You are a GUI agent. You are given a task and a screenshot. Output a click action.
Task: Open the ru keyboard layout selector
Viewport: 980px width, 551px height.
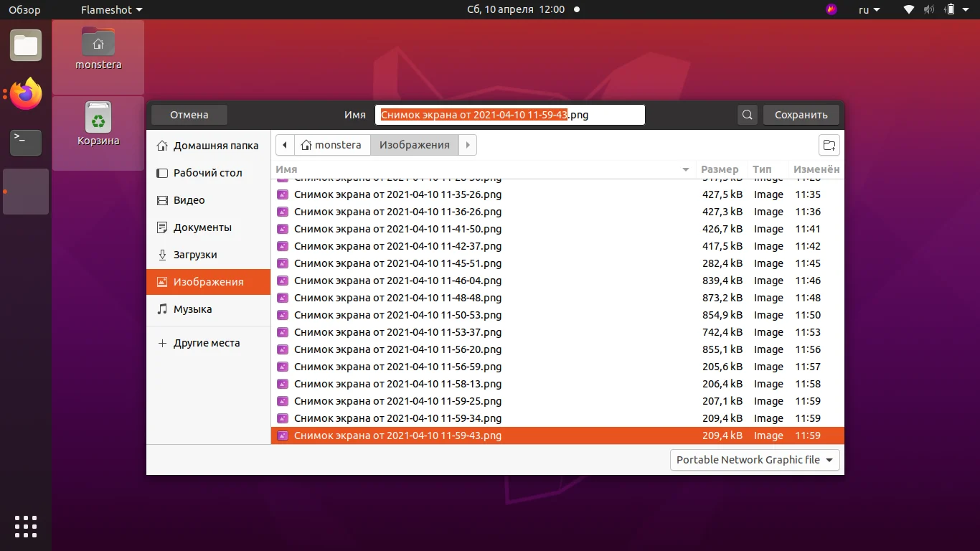click(867, 9)
